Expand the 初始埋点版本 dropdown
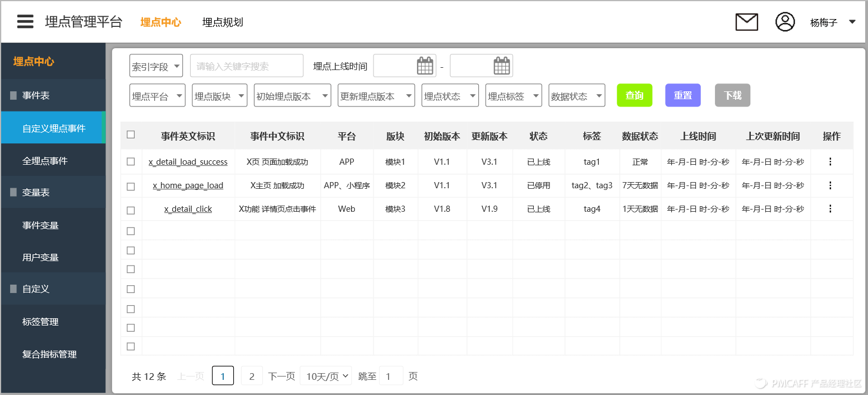Viewport: 868px width, 395px height. click(292, 95)
